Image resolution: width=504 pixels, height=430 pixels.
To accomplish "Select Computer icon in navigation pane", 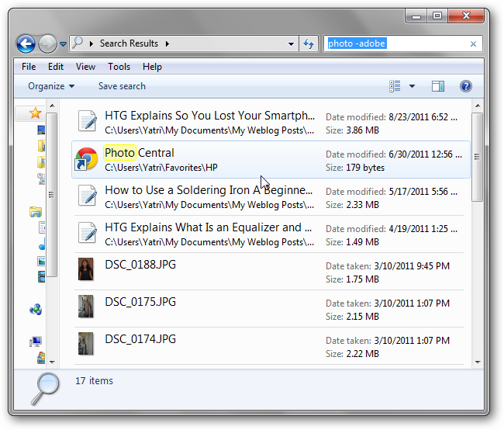I will (x=36, y=342).
